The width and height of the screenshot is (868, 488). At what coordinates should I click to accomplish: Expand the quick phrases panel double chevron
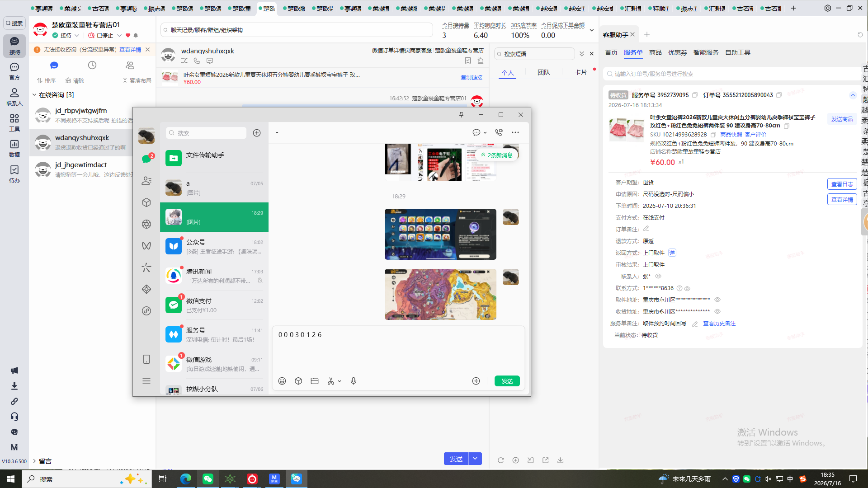(582, 54)
